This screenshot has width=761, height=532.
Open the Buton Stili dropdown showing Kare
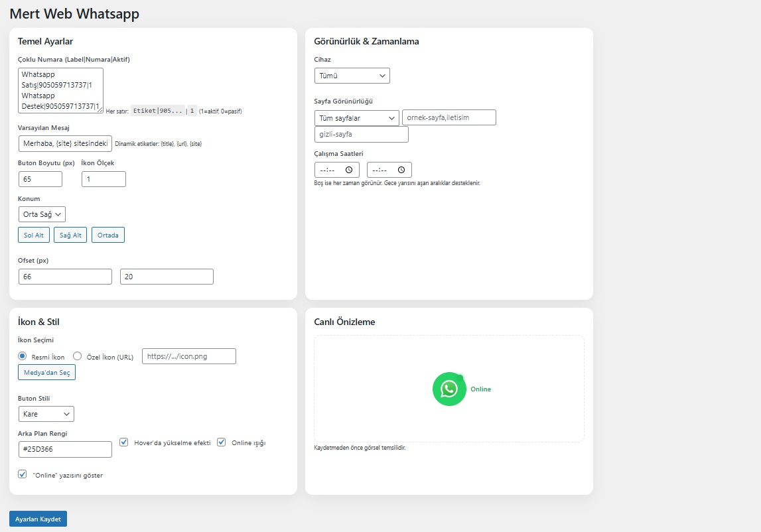click(46, 414)
